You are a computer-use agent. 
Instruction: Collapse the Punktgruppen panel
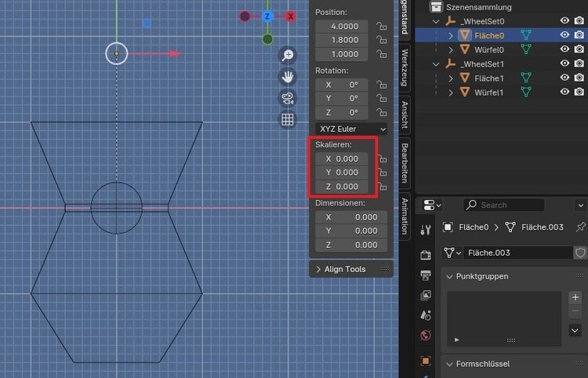click(x=449, y=276)
